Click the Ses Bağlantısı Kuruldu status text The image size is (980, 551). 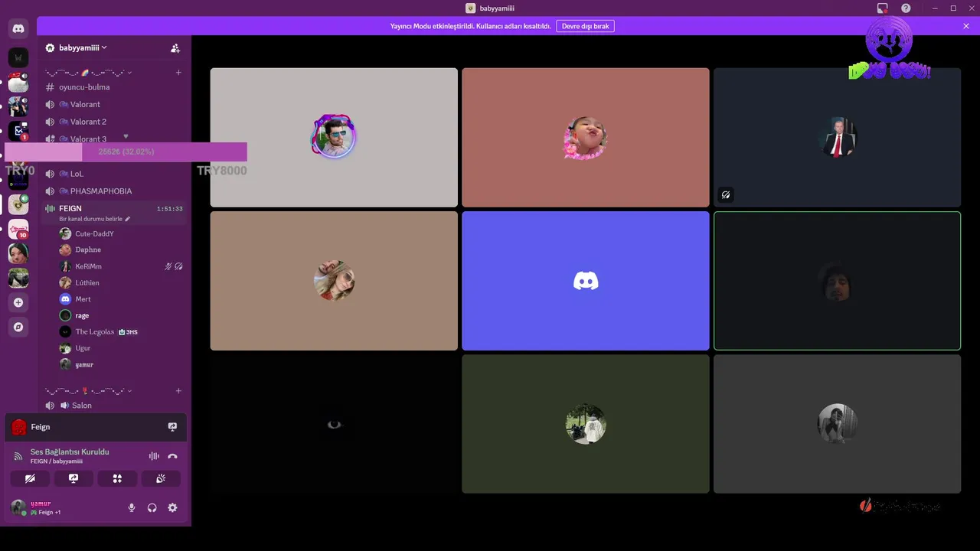coord(70,452)
